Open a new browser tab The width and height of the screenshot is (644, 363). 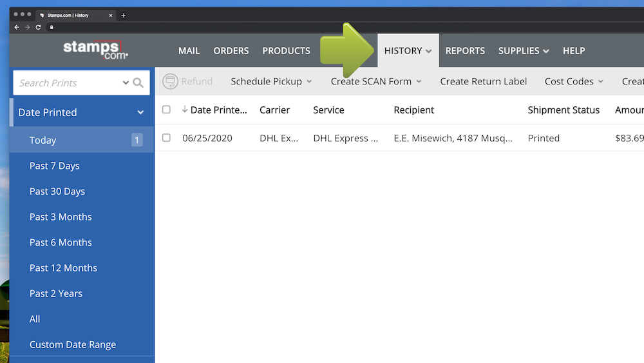click(x=123, y=15)
